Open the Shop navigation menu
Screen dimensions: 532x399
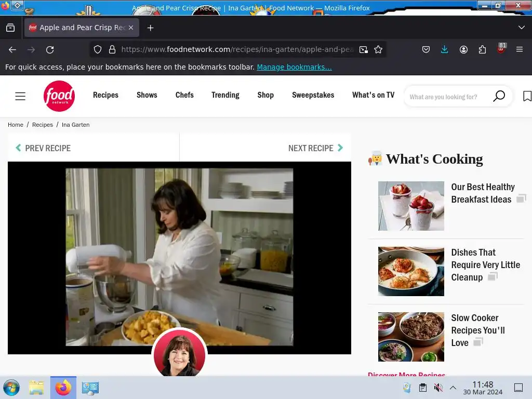point(265,95)
